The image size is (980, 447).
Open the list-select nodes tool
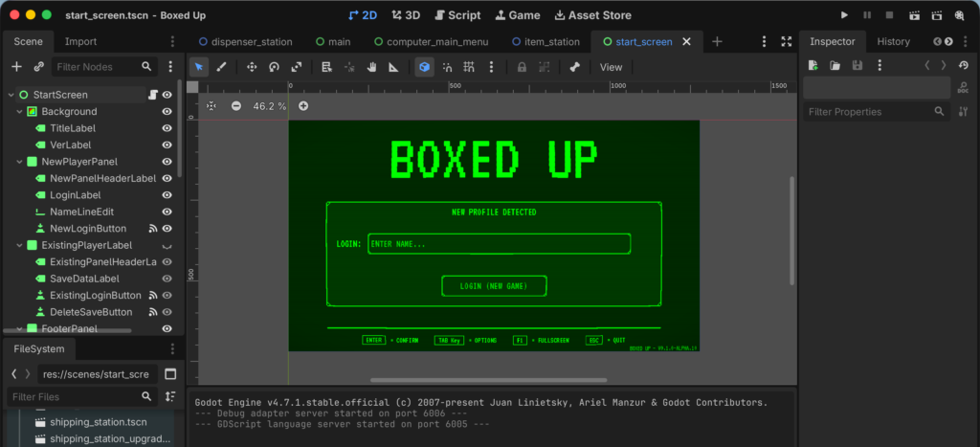[326, 67]
